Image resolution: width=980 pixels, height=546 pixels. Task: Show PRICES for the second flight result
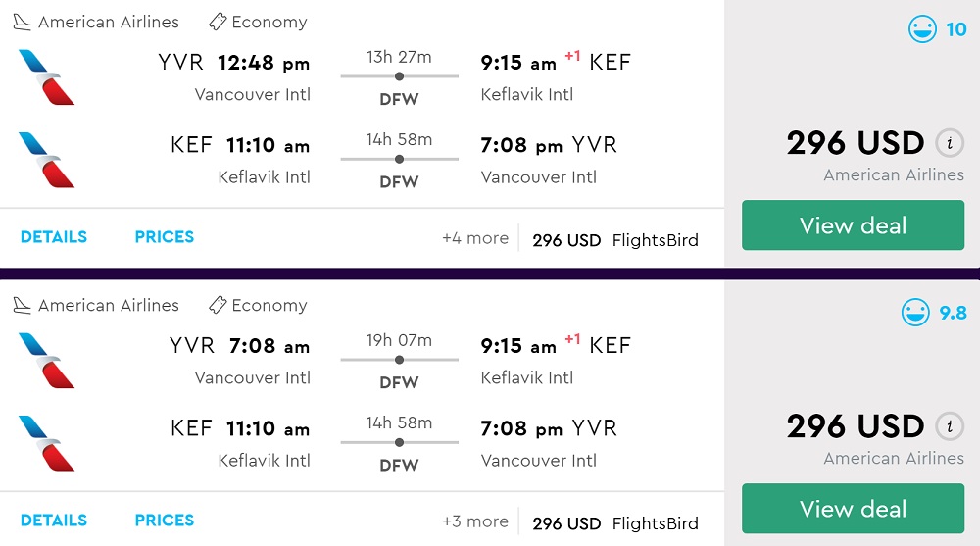tap(165, 521)
